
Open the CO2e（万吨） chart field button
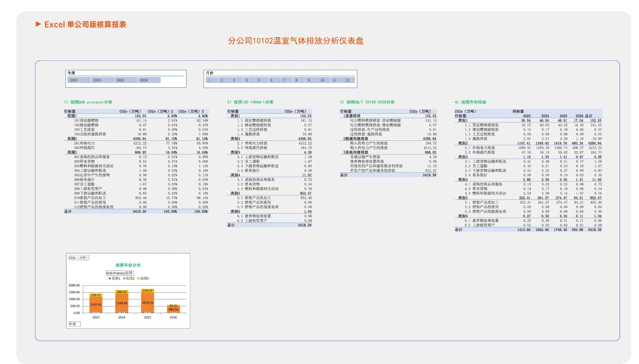coord(78,258)
